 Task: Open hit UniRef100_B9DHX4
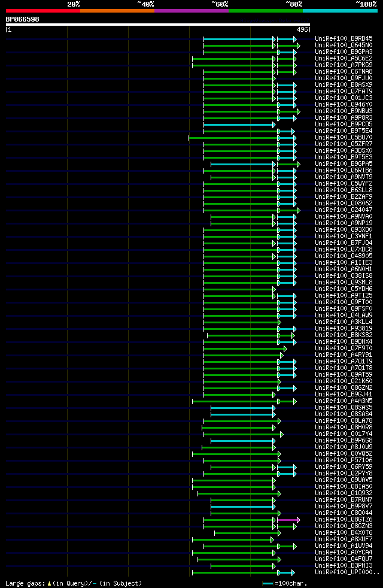point(344,342)
